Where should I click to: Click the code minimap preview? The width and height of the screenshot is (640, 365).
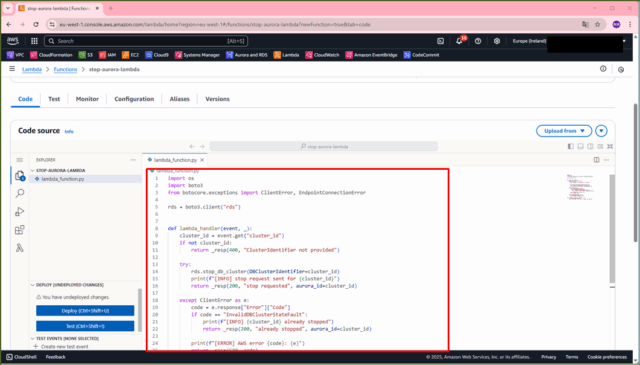click(x=580, y=187)
